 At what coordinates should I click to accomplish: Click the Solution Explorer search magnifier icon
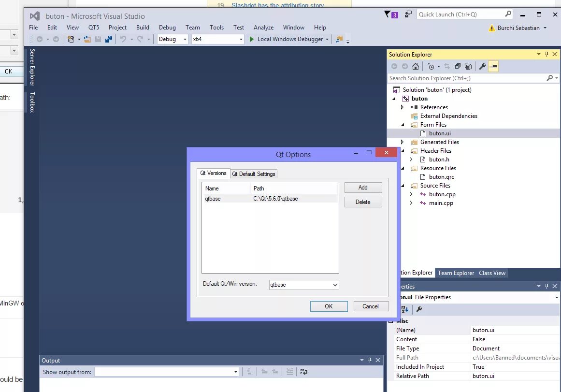coord(550,78)
